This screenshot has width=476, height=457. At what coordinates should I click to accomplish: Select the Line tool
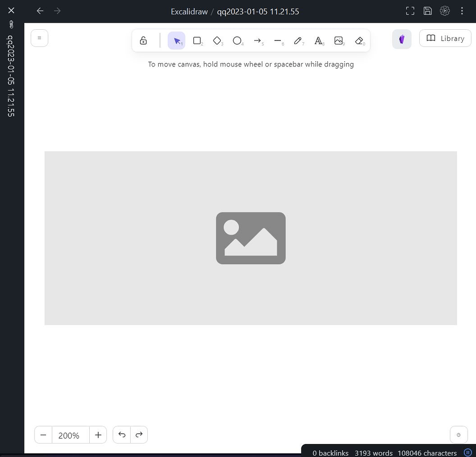coord(278,40)
